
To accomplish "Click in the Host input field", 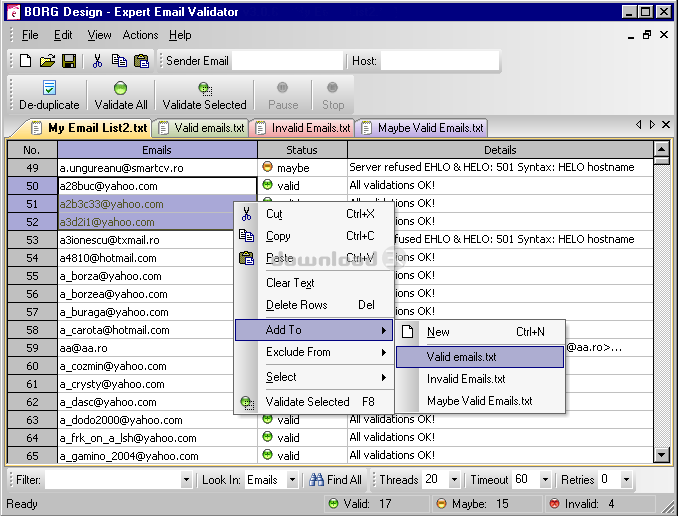I will 440,61.
